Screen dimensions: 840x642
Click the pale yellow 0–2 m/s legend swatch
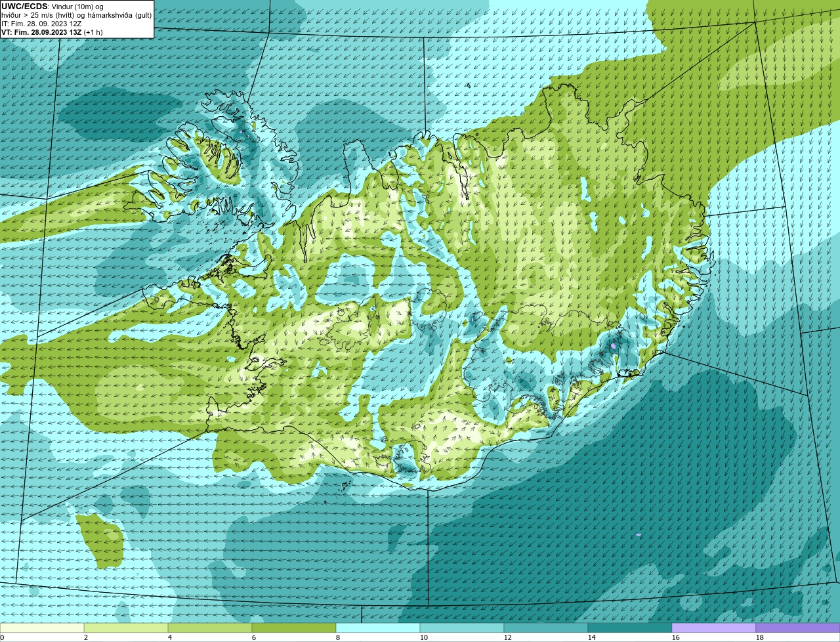tap(42, 628)
